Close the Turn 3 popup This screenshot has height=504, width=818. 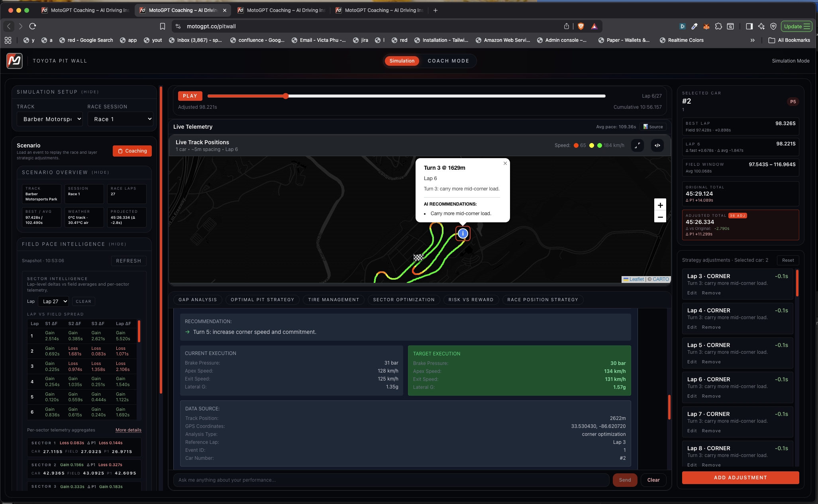click(505, 163)
